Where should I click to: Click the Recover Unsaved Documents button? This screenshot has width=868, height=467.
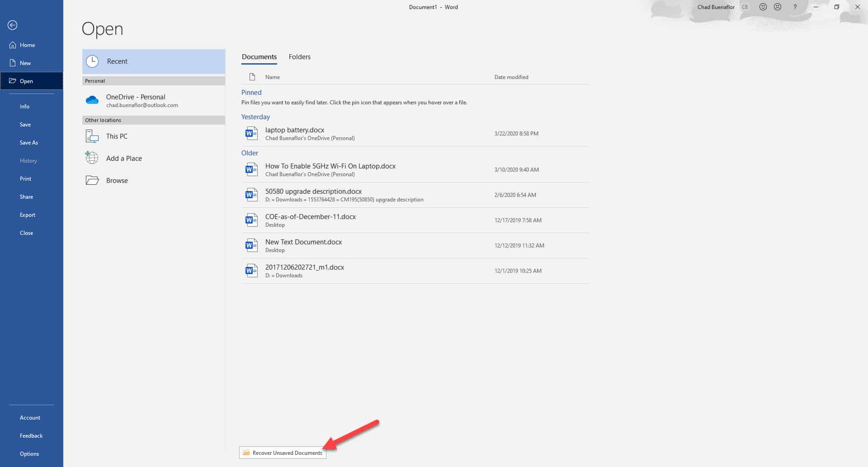283,453
